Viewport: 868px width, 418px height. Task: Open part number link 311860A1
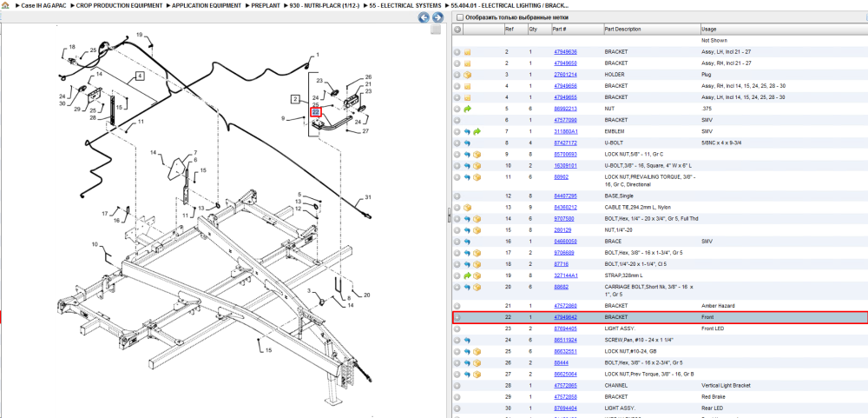(x=566, y=131)
